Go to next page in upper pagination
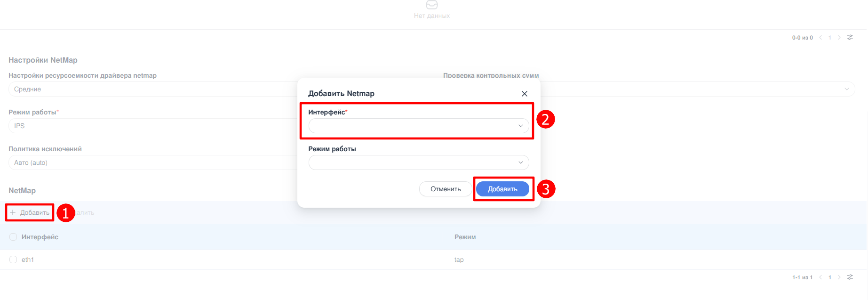The height and width of the screenshot is (300, 868). coord(839,38)
